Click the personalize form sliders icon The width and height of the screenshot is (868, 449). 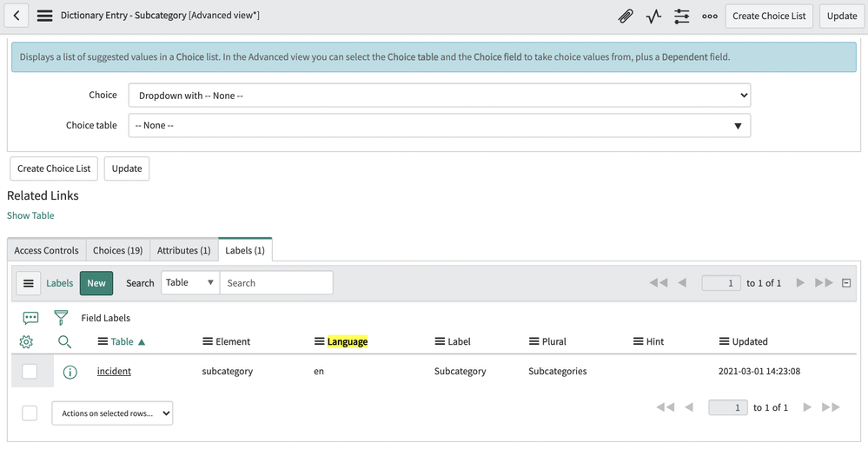681,16
